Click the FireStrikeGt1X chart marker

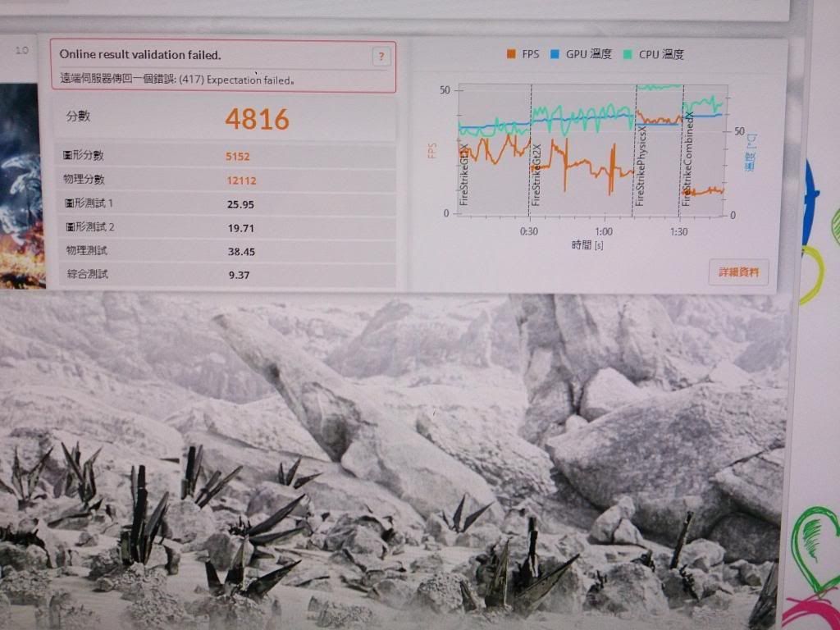tap(465, 174)
